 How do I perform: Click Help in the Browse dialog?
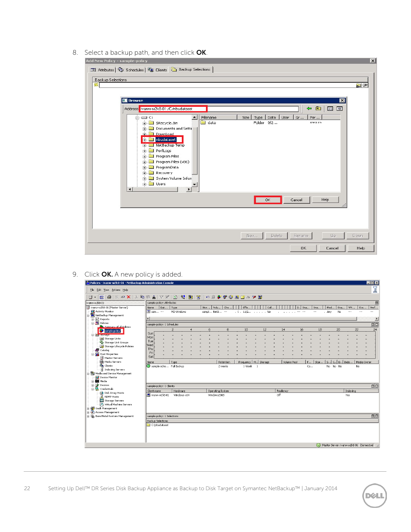point(325,199)
